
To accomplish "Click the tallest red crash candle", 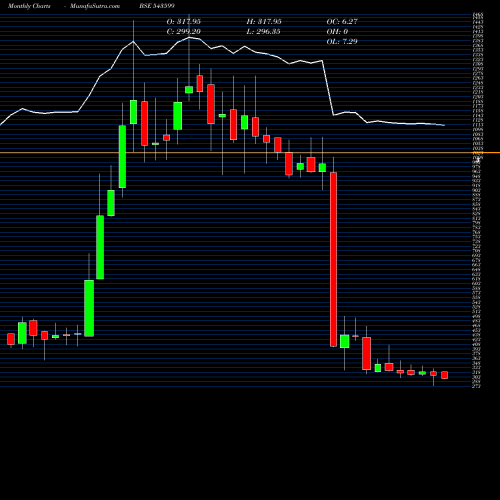I will [x=333, y=259].
